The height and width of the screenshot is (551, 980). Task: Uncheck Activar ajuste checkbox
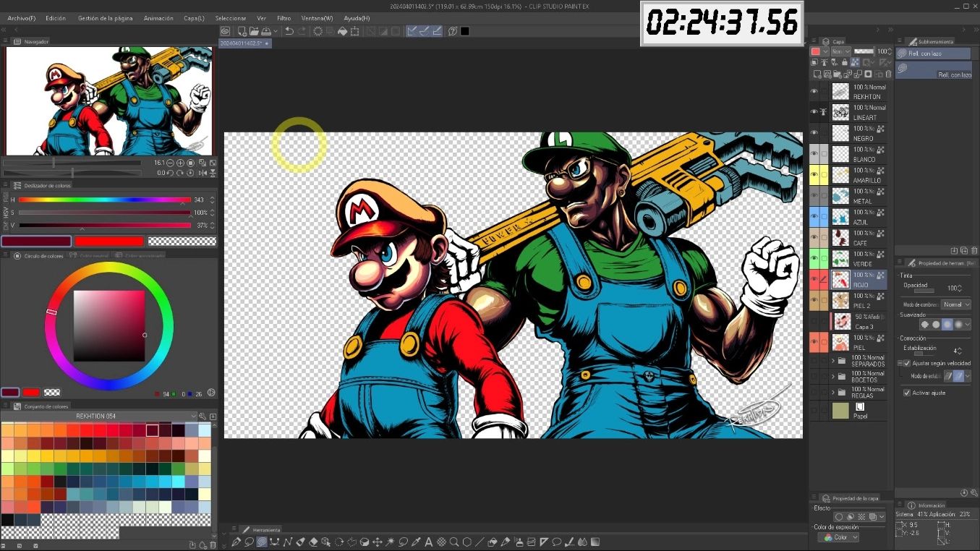(906, 393)
